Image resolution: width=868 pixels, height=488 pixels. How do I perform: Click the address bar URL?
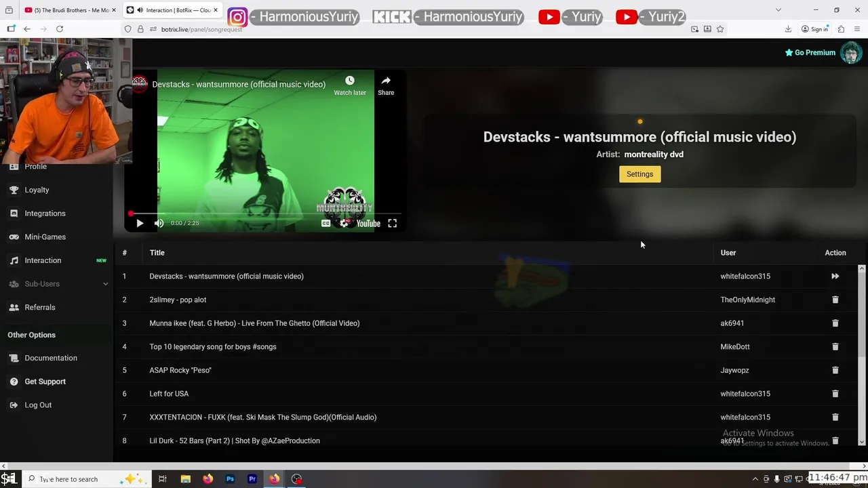coord(201,29)
